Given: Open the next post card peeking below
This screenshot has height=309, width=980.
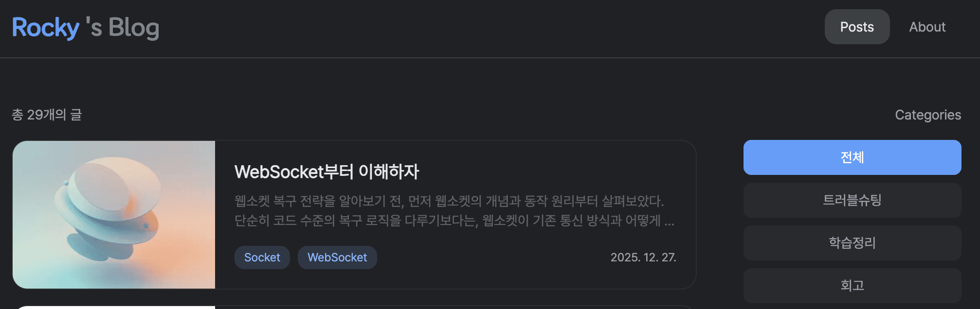Looking at the screenshot, I should point(354,307).
